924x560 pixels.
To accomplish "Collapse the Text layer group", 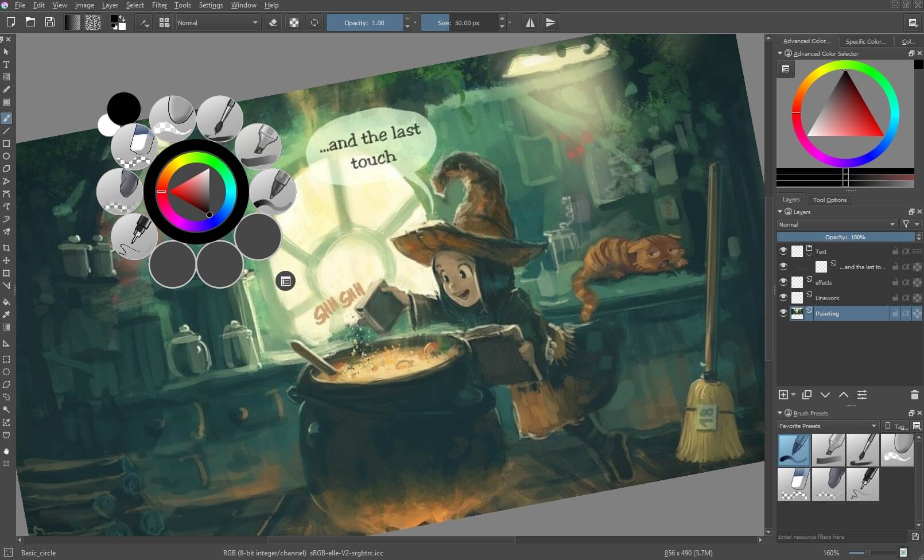I will [x=809, y=255].
